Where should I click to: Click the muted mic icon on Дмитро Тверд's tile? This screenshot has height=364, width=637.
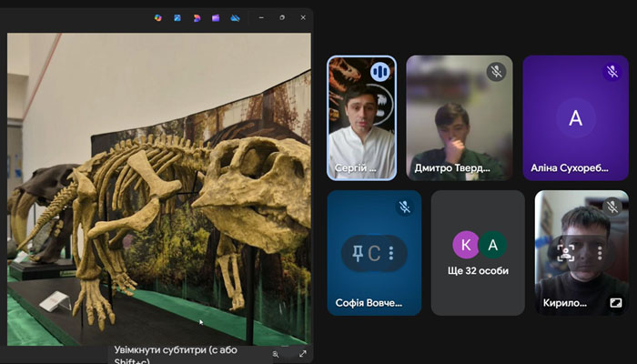(496, 71)
